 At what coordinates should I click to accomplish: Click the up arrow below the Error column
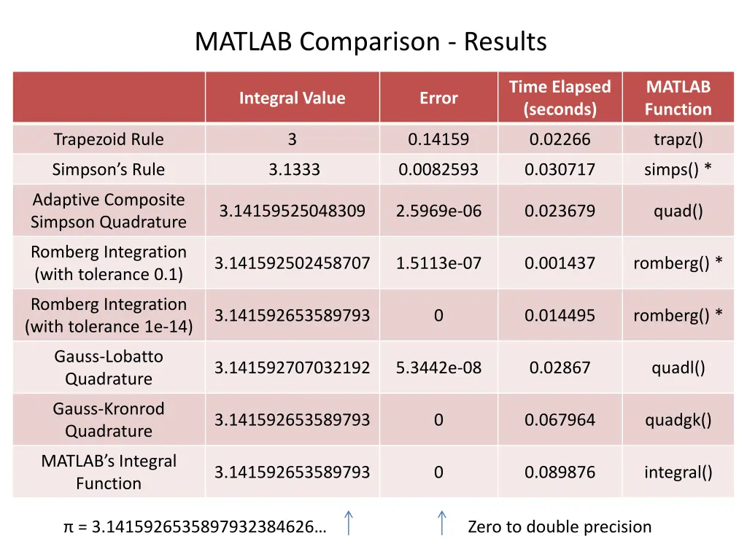[x=441, y=523]
